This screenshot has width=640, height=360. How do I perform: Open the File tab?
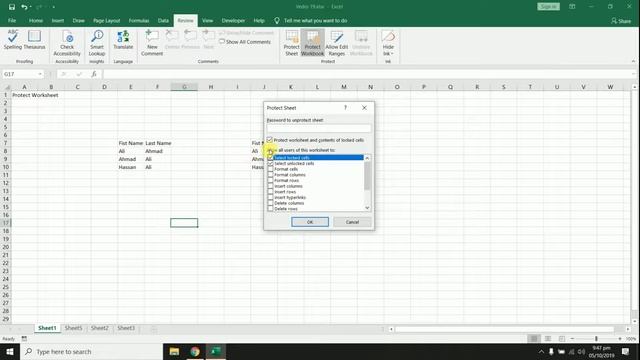(12, 20)
